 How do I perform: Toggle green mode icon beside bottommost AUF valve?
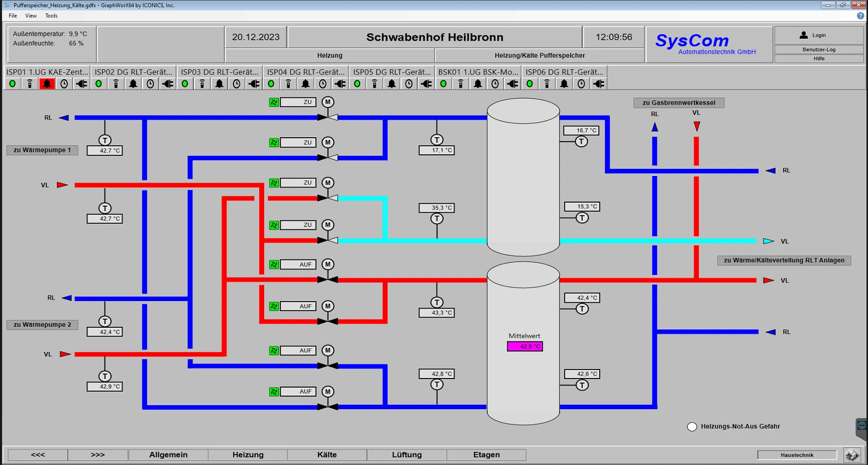coord(274,392)
